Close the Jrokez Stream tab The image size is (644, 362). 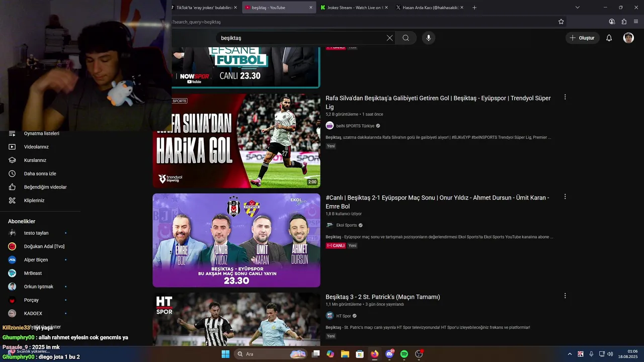386,8
